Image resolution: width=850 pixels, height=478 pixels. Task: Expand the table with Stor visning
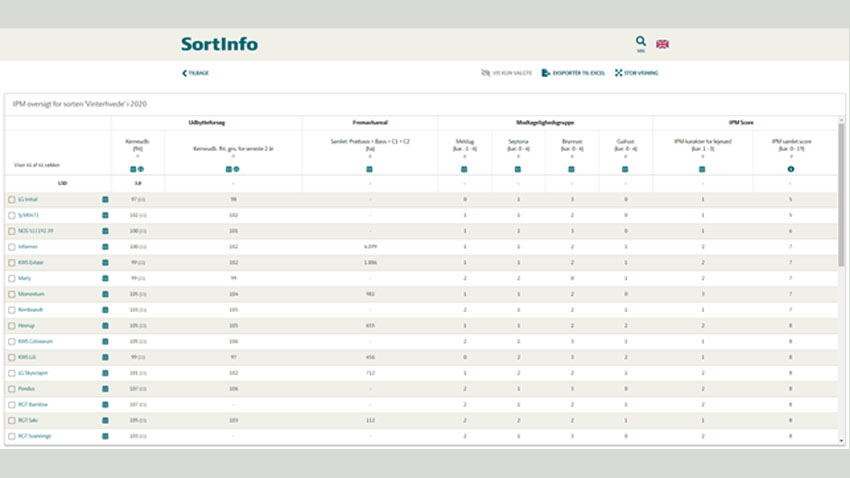pos(636,73)
